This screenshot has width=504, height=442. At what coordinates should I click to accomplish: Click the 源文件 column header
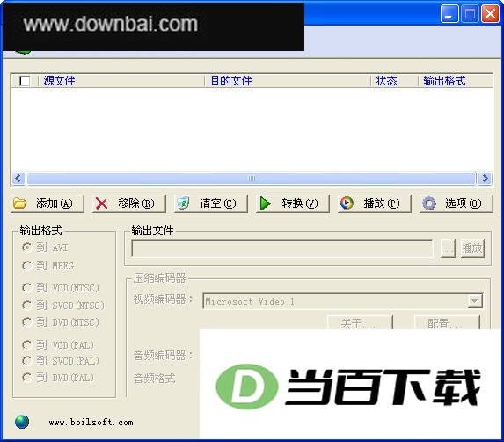click(121, 81)
